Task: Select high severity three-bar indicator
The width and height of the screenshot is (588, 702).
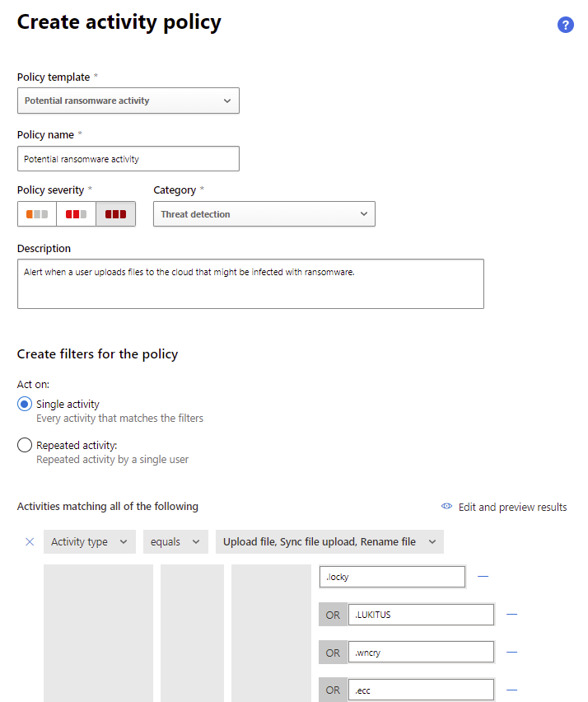Action: [115, 214]
